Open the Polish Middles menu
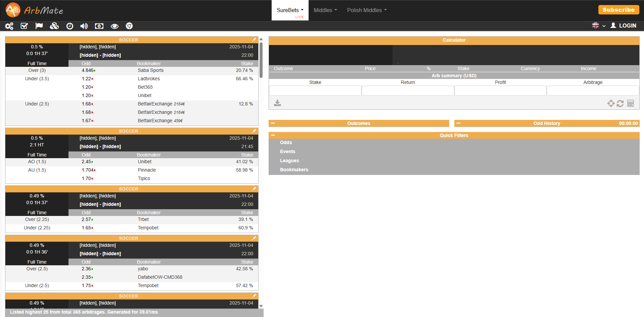 [x=367, y=10]
